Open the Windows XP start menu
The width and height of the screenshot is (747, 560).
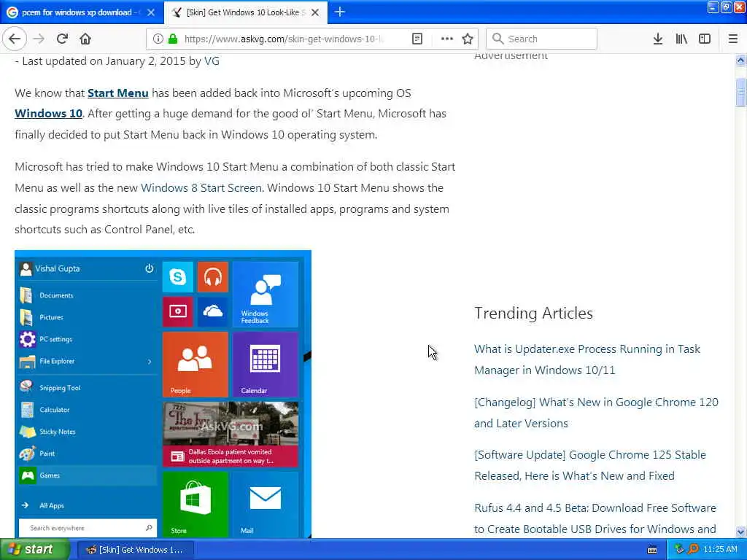(35, 550)
